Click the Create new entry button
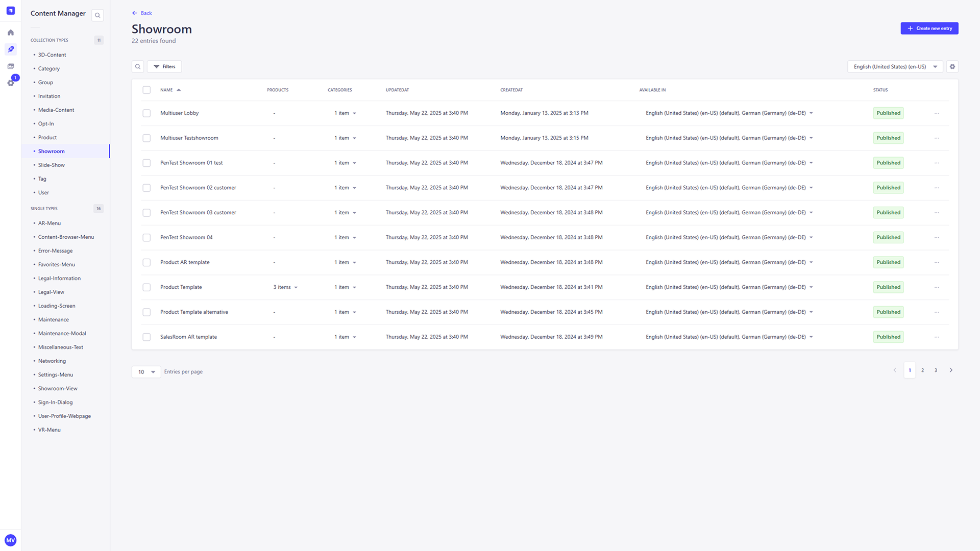 tap(929, 29)
